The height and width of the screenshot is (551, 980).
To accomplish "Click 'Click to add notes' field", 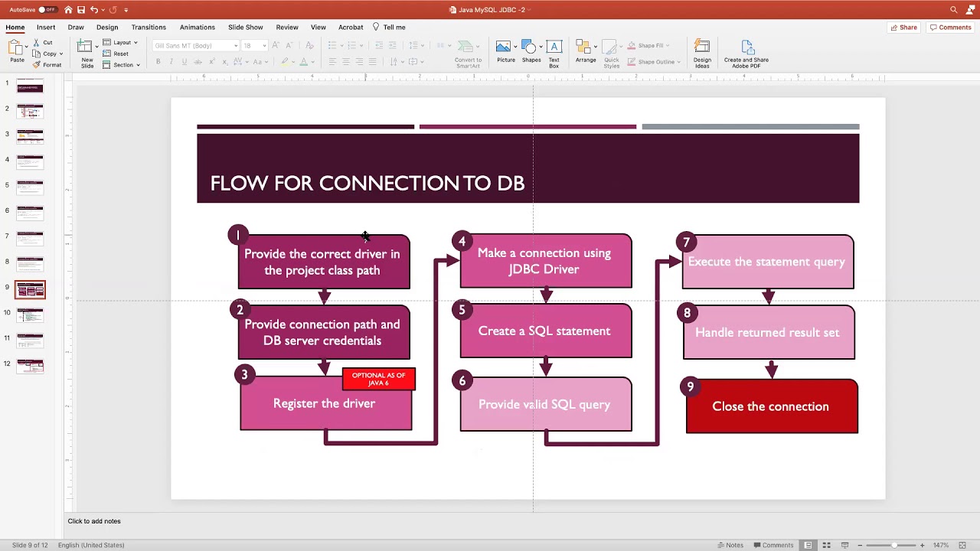I will coord(94,521).
